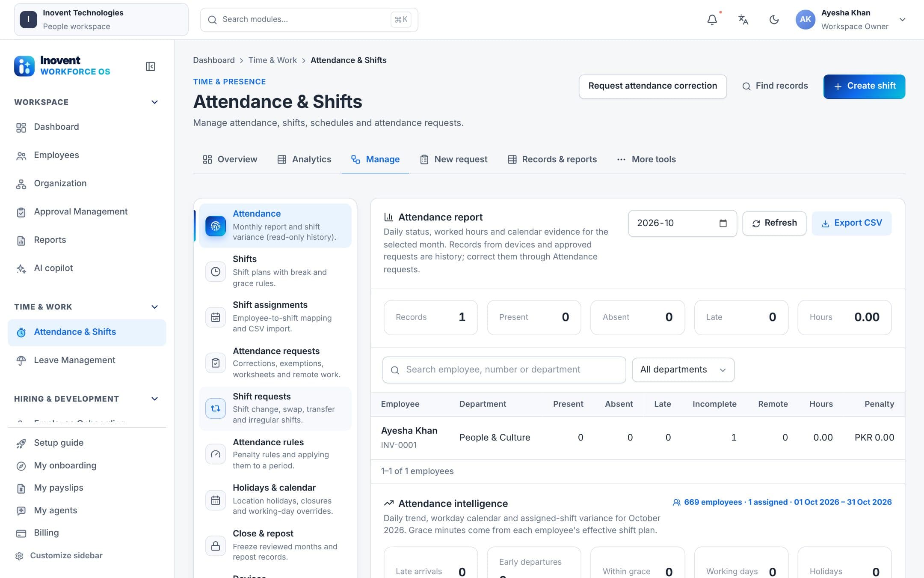
Task: Open the language translation icon
Action: click(x=743, y=20)
